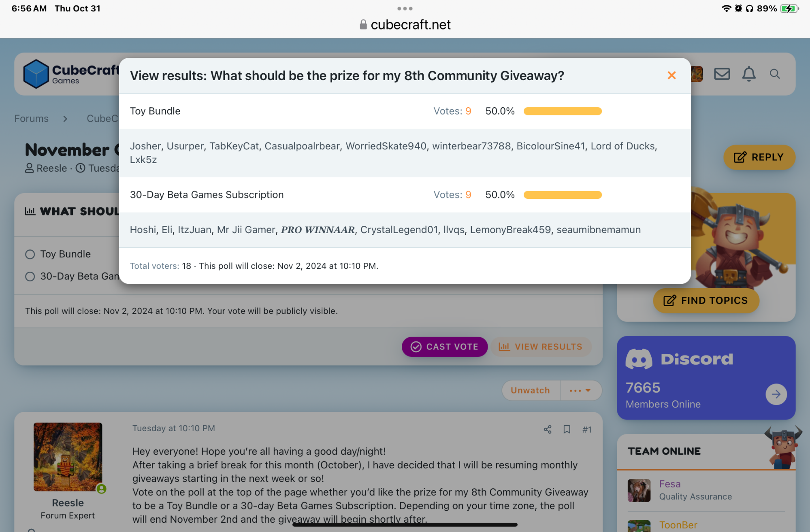Tap the three-dot browser menu
810x532 pixels.
405,9
